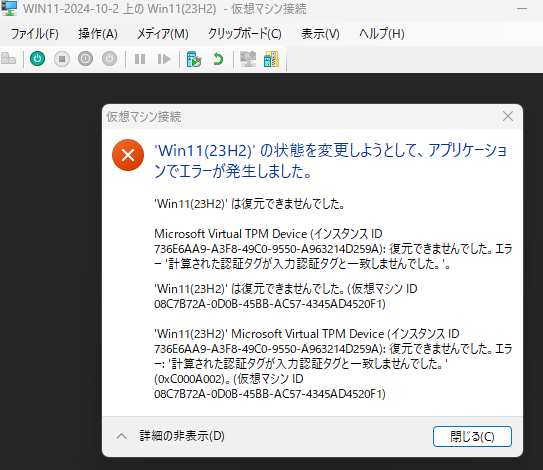The width and height of the screenshot is (543, 470).
Task: Open the 表示(V) menu
Action: [x=320, y=34]
